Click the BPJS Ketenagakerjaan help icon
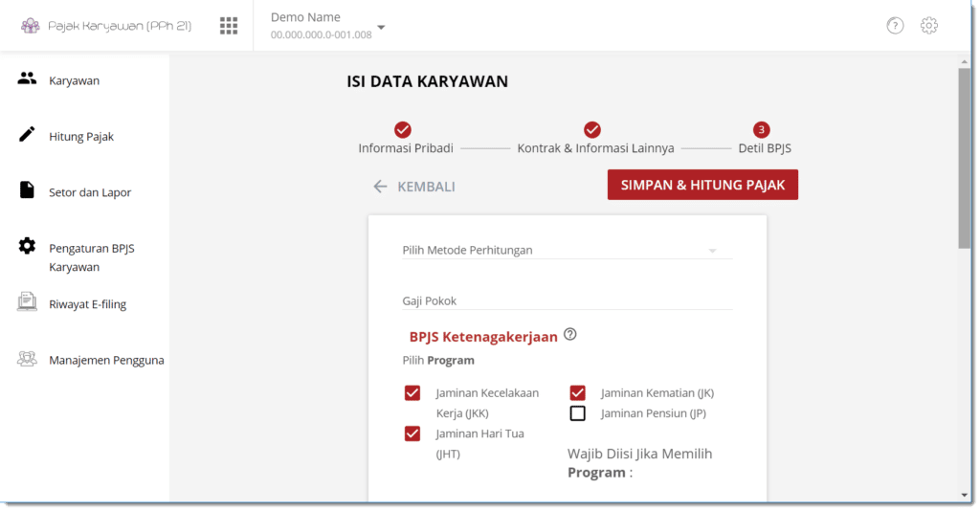Viewport: 980px width, 511px height. [570, 334]
